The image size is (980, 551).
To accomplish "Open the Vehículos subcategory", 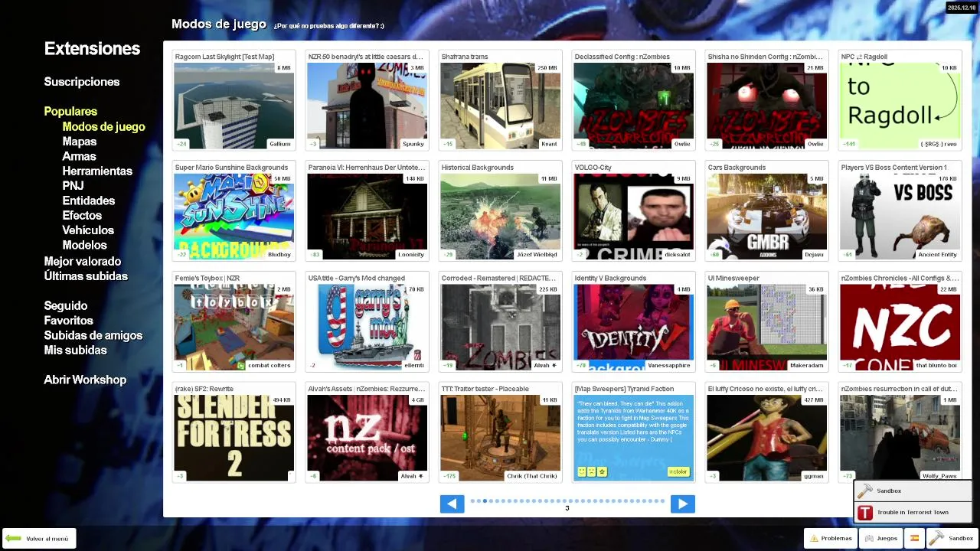I will click(x=88, y=230).
